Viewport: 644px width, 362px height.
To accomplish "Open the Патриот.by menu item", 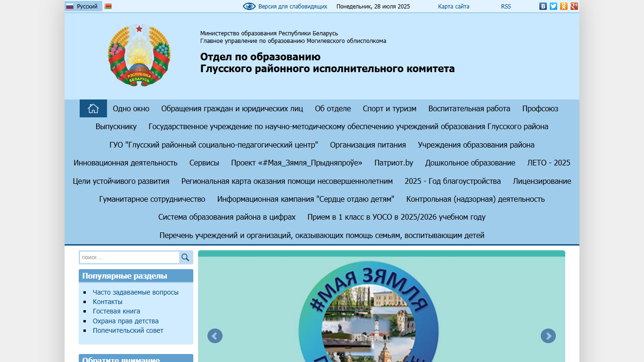I will coord(394,163).
